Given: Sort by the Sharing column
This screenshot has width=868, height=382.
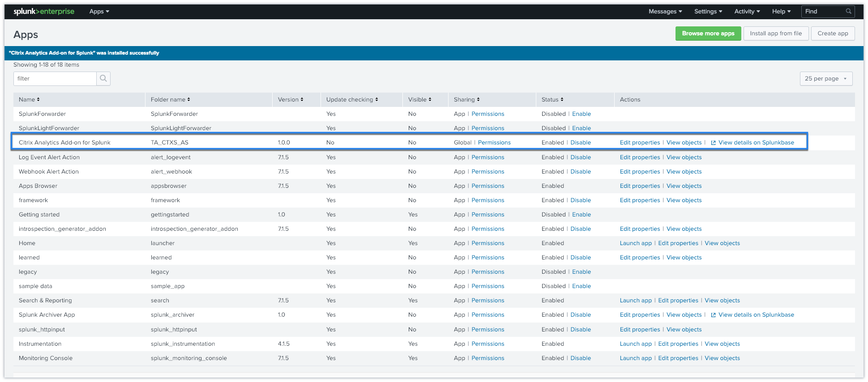Looking at the screenshot, I should (467, 99).
